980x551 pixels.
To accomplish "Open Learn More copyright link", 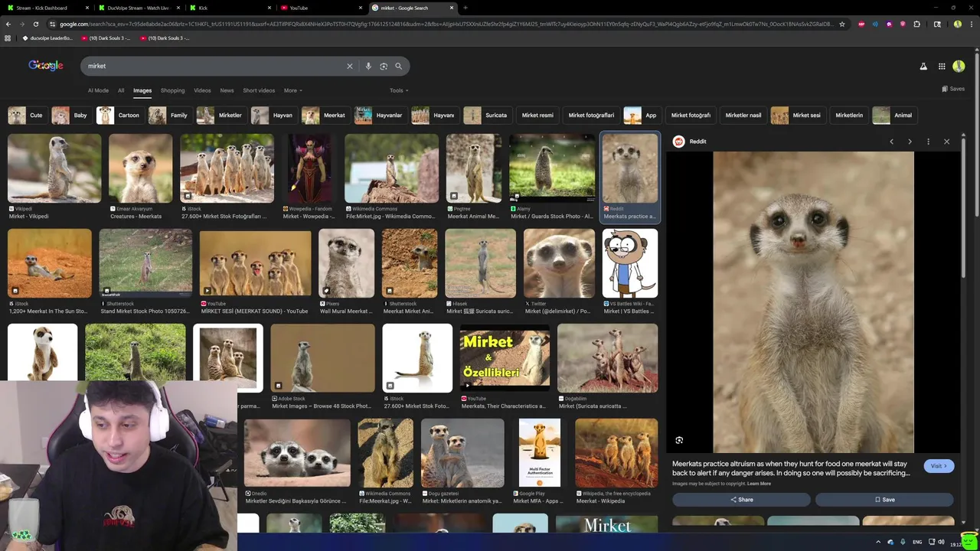I will (x=759, y=484).
